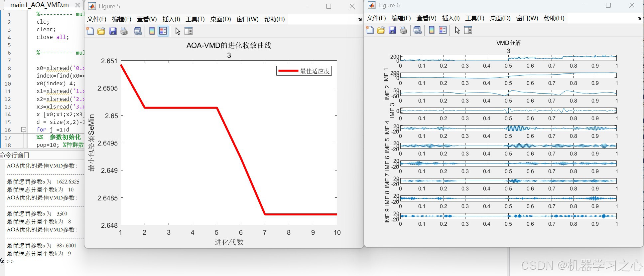Insert Colorbar via Figure 5 toolbar icon

(152, 31)
